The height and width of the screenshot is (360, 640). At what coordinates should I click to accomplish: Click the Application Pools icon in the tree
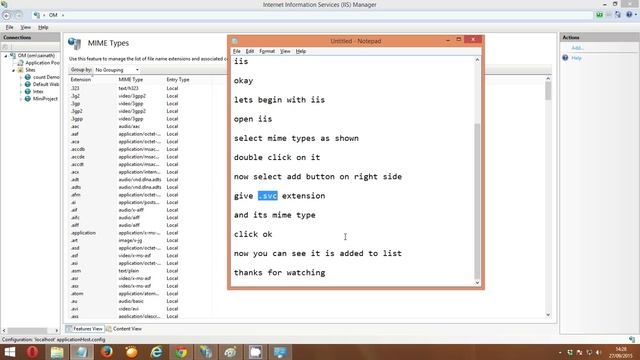20,63
